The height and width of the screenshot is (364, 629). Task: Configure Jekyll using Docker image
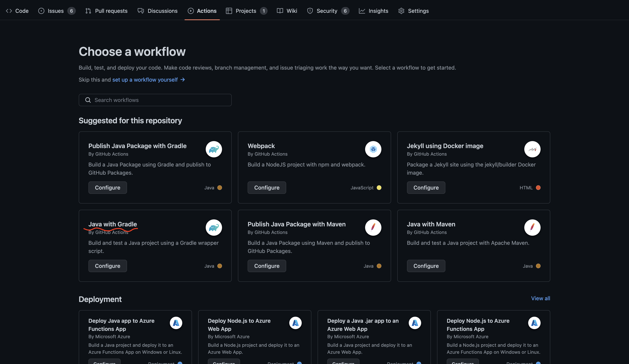[x=426, y=188]
